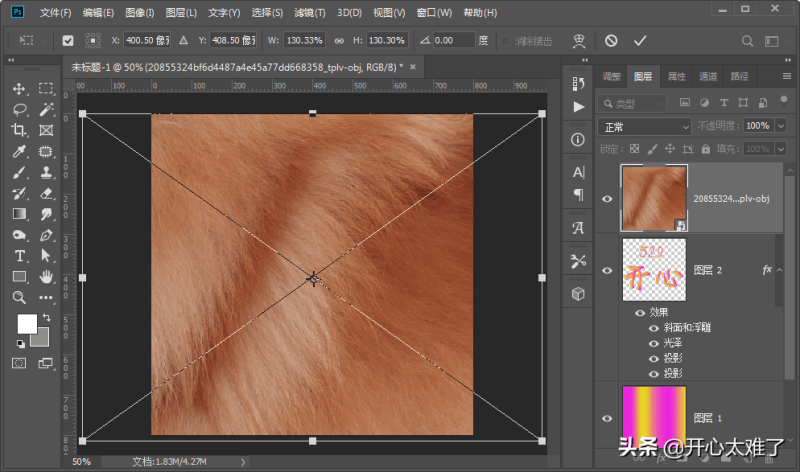Link width and height proportions
Viewport: 800px width, 472px height.
click(339, 40)
